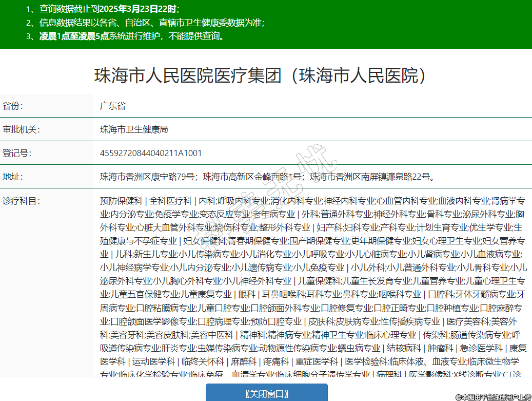Select the 登记号 field label
The image size is (532, 401).
[17, 153]
